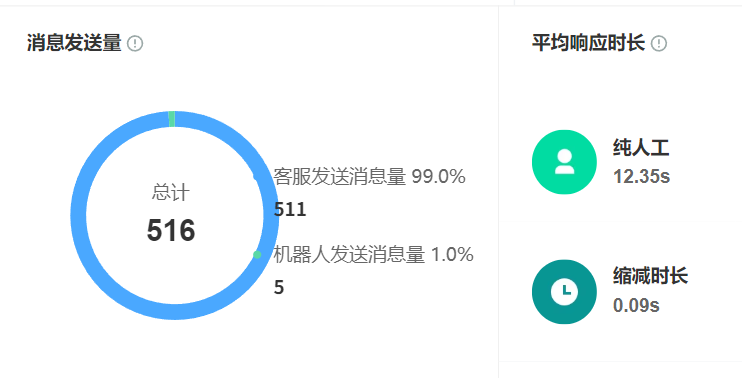742x378 pixels.
Task: Click the 5 robot message count value
Action: (279, 287)
